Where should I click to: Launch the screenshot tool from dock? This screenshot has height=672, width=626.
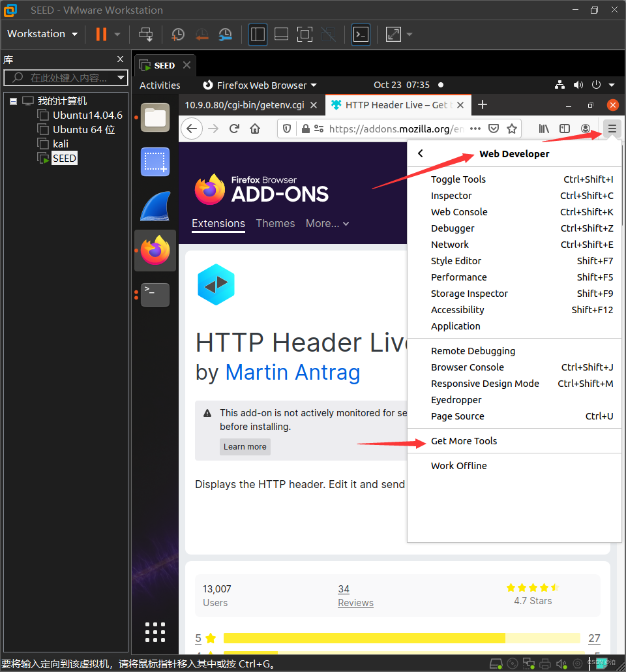155,162
